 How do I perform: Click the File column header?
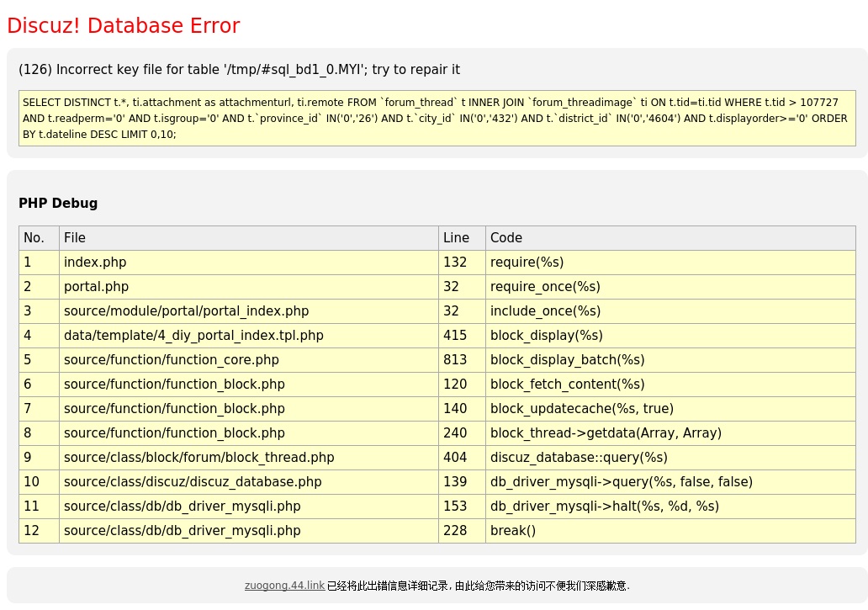(x=75, y=238)
